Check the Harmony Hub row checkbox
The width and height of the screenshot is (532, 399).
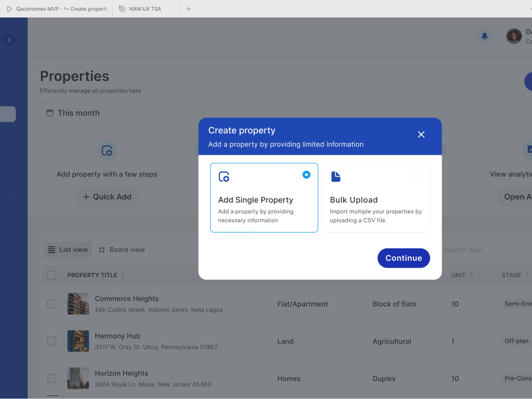pos(52,341)
